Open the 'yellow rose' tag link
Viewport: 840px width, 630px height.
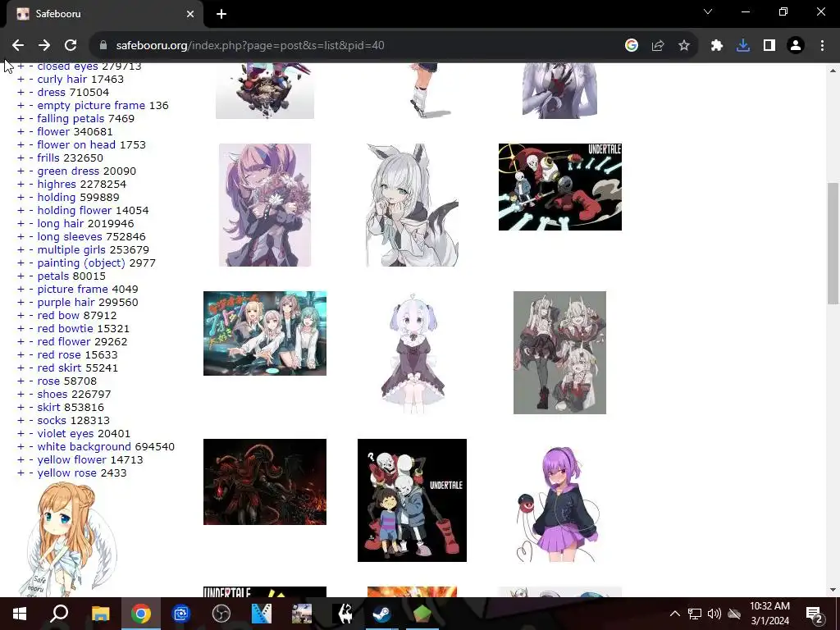(67, 473)
